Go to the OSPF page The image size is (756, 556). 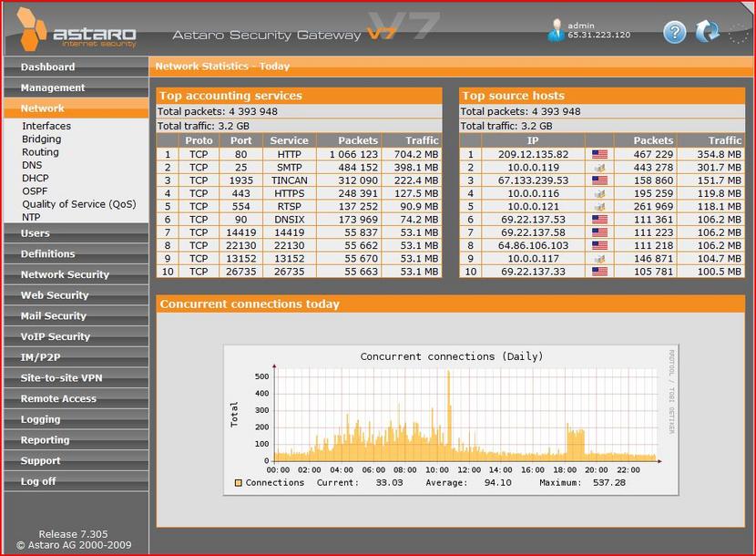tap(35, 191)
